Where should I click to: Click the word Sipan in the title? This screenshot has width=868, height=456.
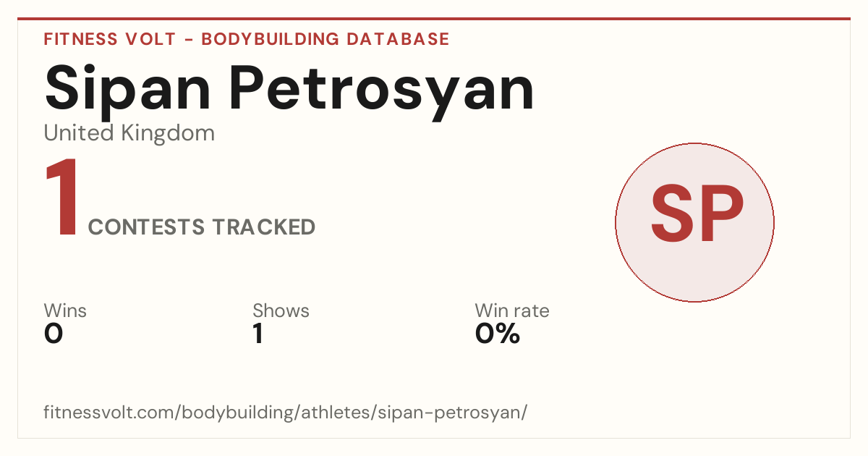[129, 90]
